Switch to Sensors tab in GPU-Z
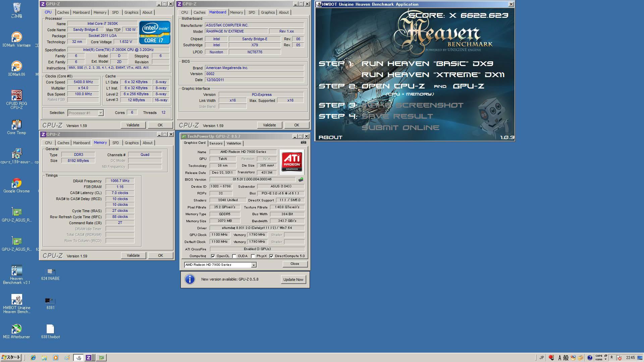Viewport: 644px width, 362px height. pos(216,143)
